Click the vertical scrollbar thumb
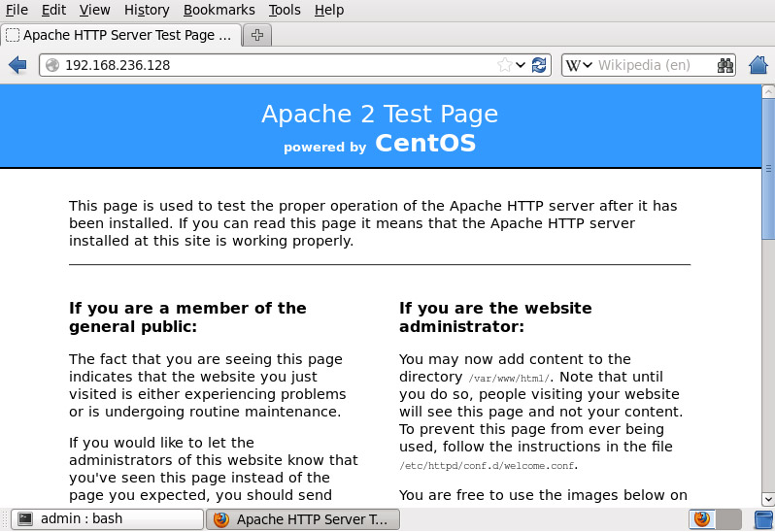Screen dimensions: 775x532 tap(768, 168)
